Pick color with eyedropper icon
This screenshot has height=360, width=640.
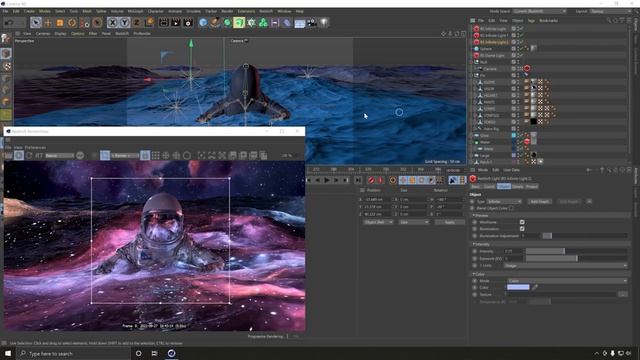point(535,287)
